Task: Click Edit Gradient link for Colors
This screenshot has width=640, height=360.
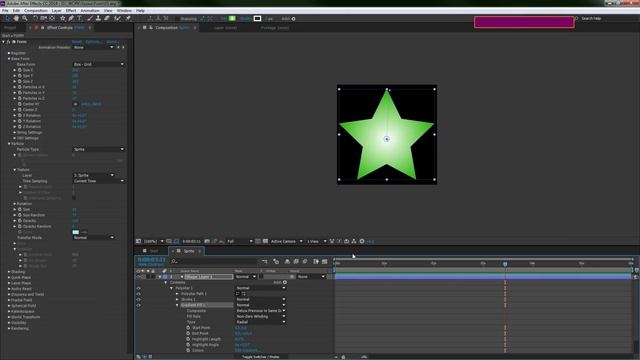Action: 247,350
